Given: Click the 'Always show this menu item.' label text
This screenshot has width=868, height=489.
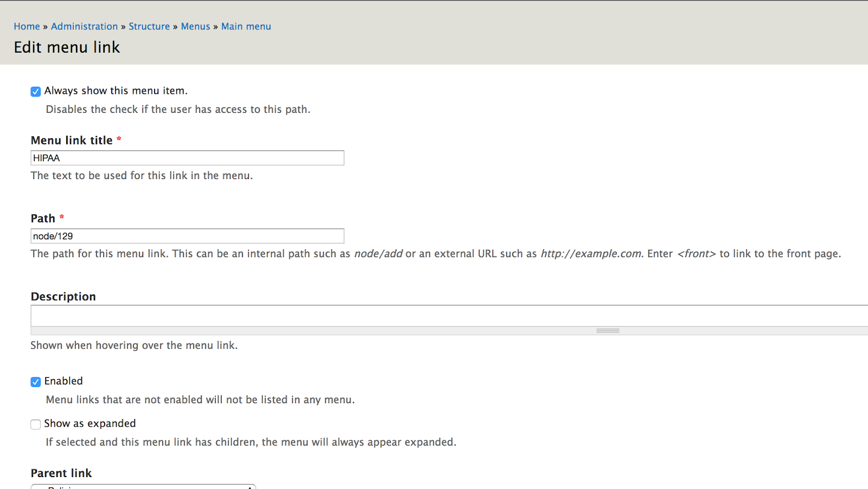Looking at the screenshot, I should [116, 91].
